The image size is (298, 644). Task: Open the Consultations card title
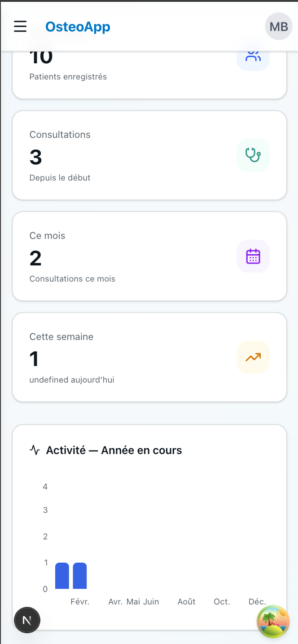click(x=60, y=135)
